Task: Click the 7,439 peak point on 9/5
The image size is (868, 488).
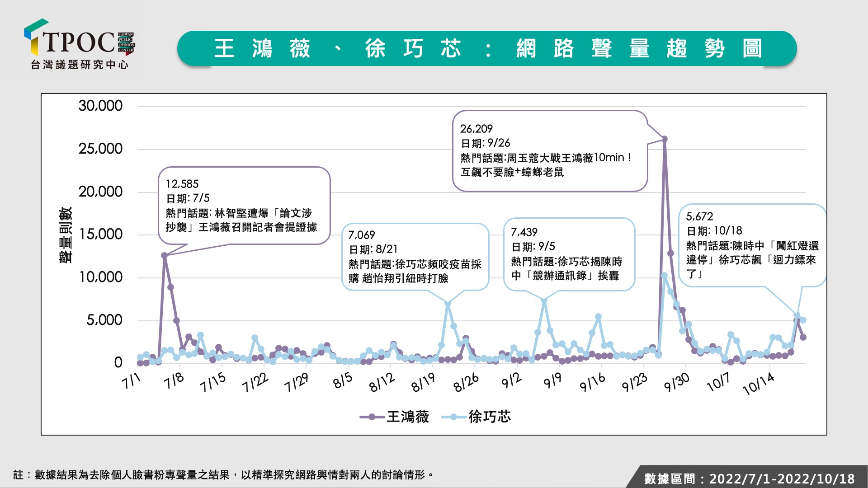Action: pyautogui.click(x=544, y=300)
